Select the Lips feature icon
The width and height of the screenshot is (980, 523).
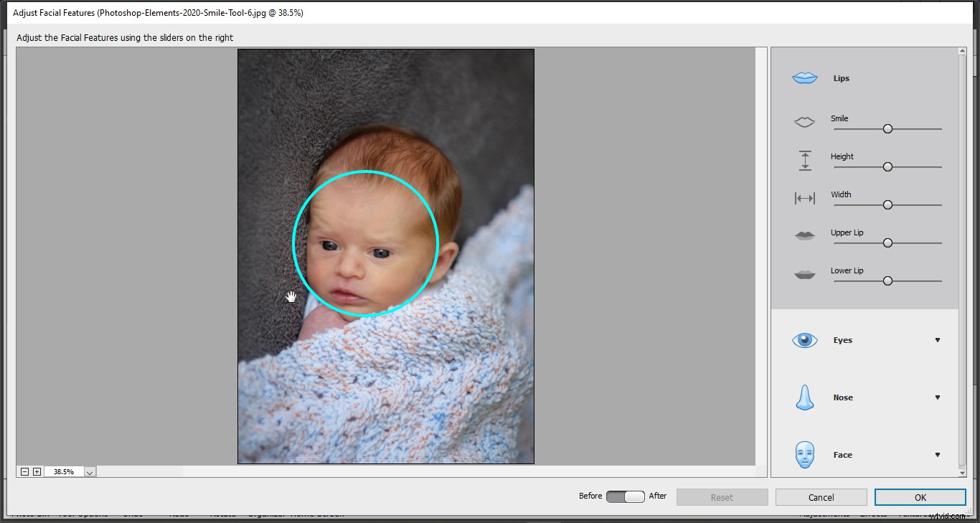[804, 77]
